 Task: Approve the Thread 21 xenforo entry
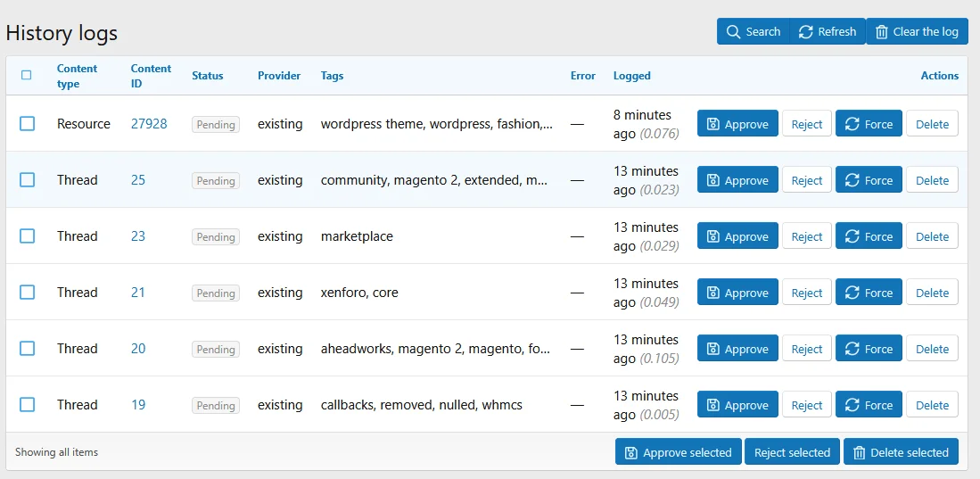[x=737, y=293]
